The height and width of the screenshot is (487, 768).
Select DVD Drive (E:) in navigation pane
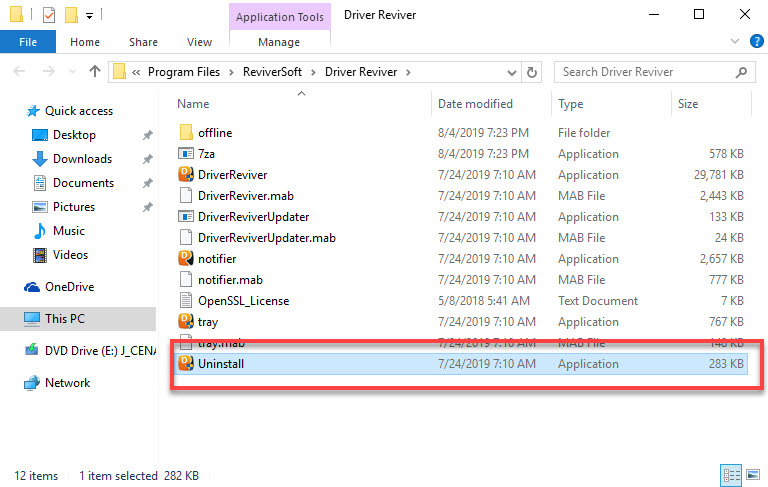point(100,351)
